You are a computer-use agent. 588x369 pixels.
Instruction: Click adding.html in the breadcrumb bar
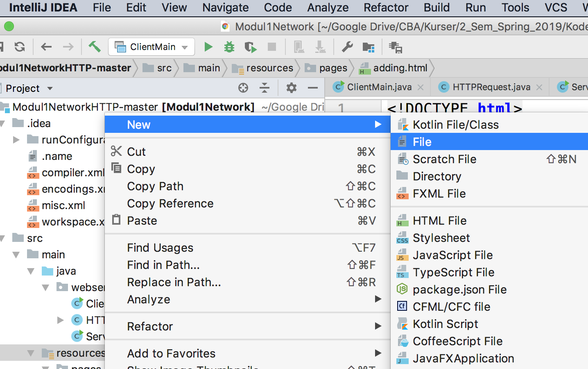coord(393,68)
